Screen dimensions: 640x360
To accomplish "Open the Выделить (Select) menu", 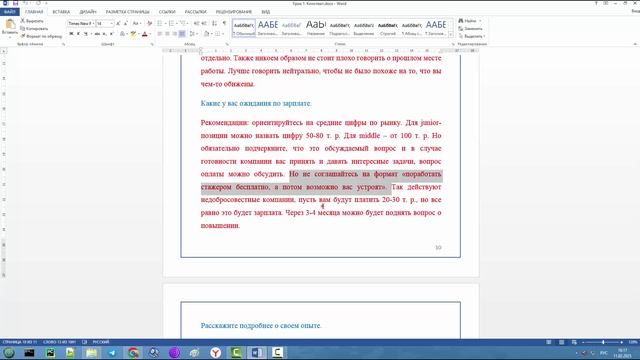I will tap(471, 36).
